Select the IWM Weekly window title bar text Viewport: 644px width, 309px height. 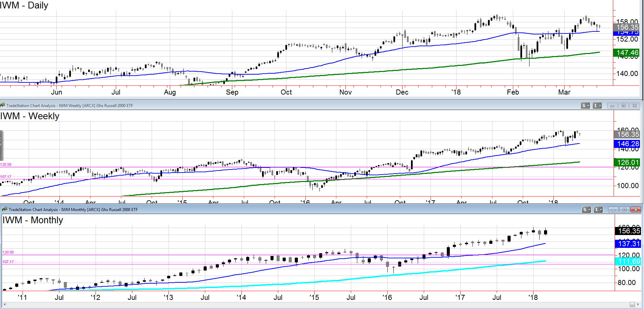(x=70, y=106)
